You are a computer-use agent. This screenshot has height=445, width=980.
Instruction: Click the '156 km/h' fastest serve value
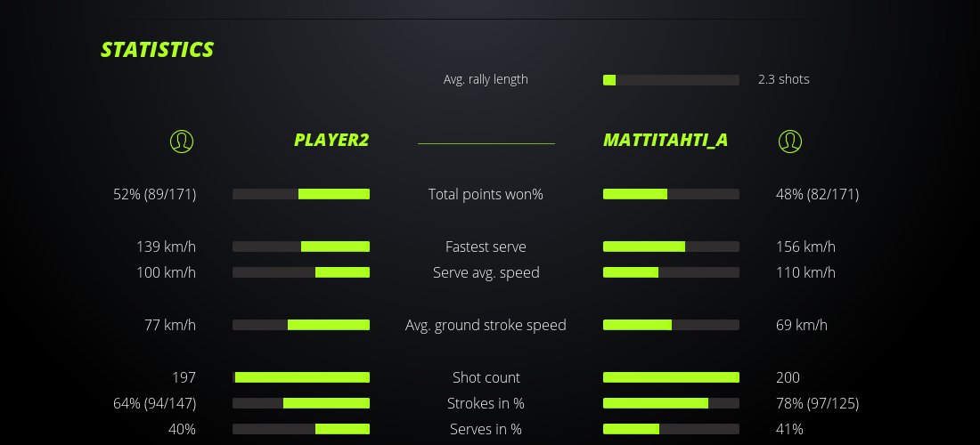pos(805,247)
